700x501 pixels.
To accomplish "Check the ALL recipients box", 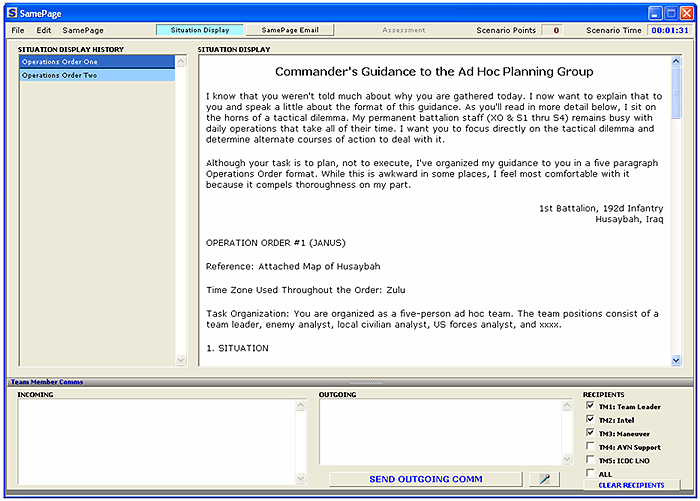I will point(590,472).
